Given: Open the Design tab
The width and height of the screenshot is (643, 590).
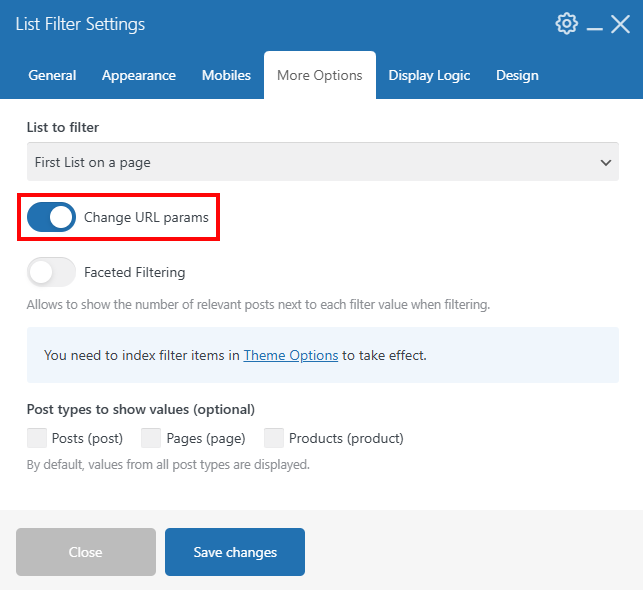Looking at the screenshot, I should [517, 75].
